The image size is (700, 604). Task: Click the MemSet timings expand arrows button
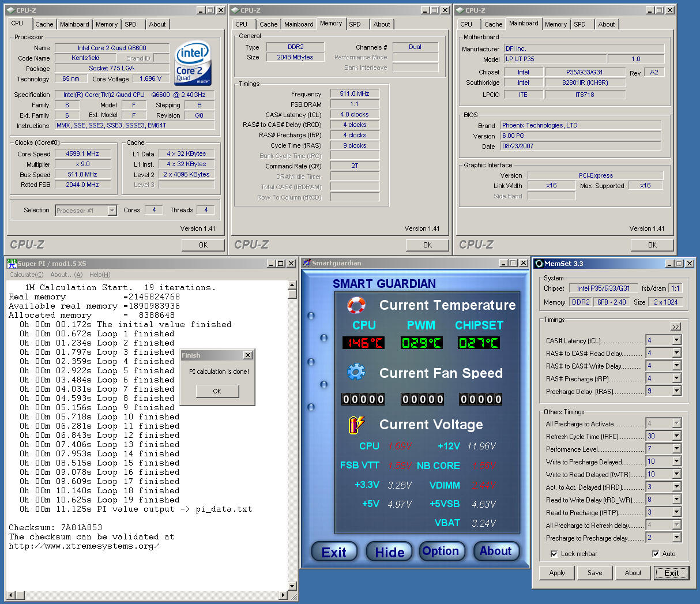click(x=676, y=327)
